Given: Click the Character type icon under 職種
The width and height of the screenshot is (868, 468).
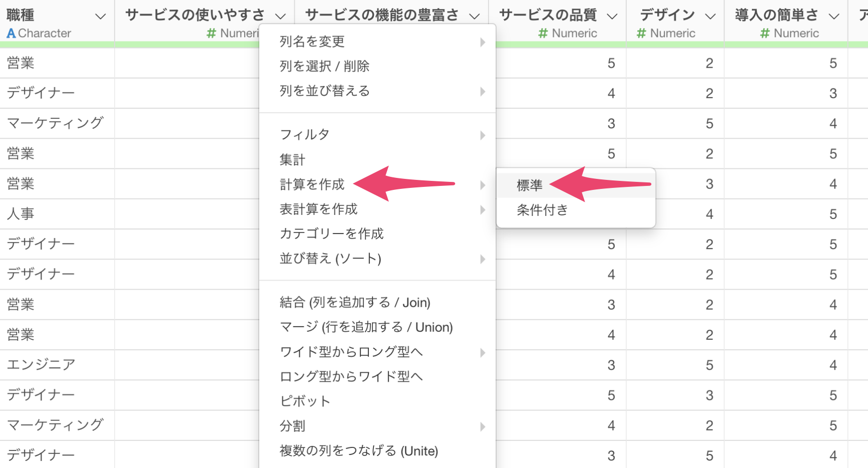Looking at the screenshot, I should (11, 34).
